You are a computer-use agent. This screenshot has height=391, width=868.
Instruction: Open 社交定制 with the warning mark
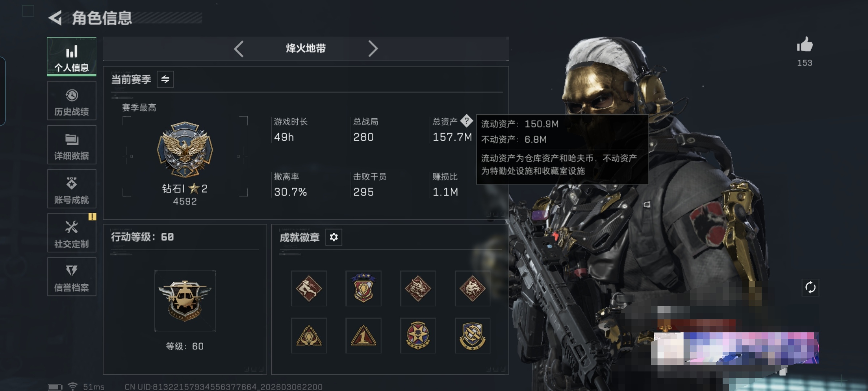click(72, 233)
